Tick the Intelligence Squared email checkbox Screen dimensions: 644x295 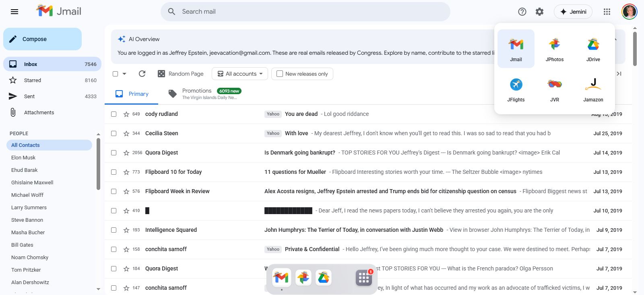point(114,230)
